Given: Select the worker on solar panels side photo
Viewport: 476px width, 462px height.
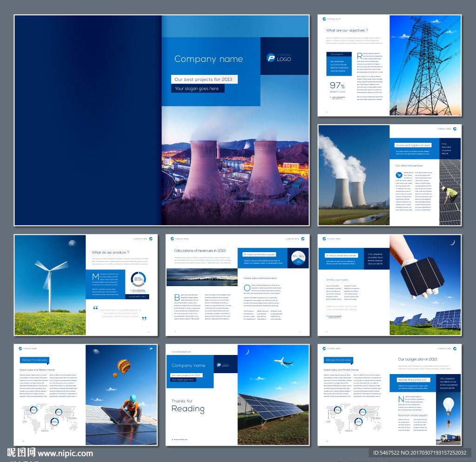Looking at the screenshot, I should click(450, 192).
